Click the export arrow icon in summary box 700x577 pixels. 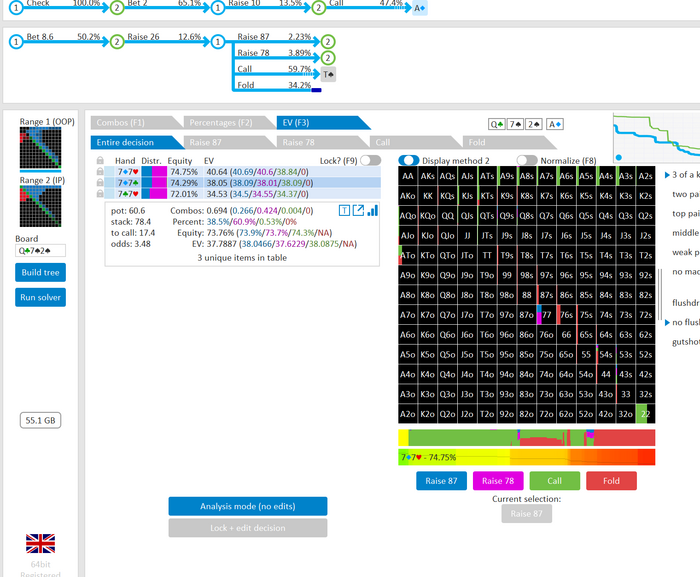(x=358, y=210)
